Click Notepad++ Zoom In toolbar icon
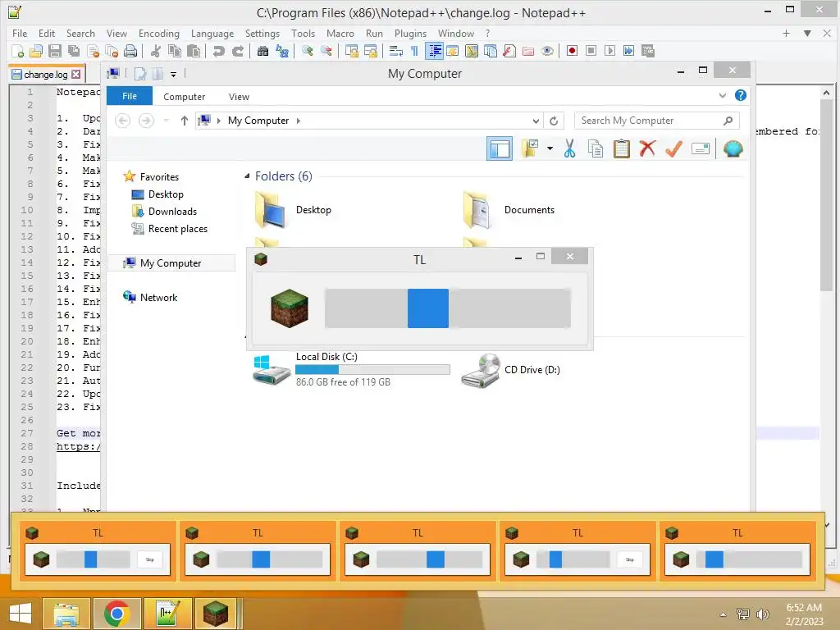 click(x=307, y=51)
